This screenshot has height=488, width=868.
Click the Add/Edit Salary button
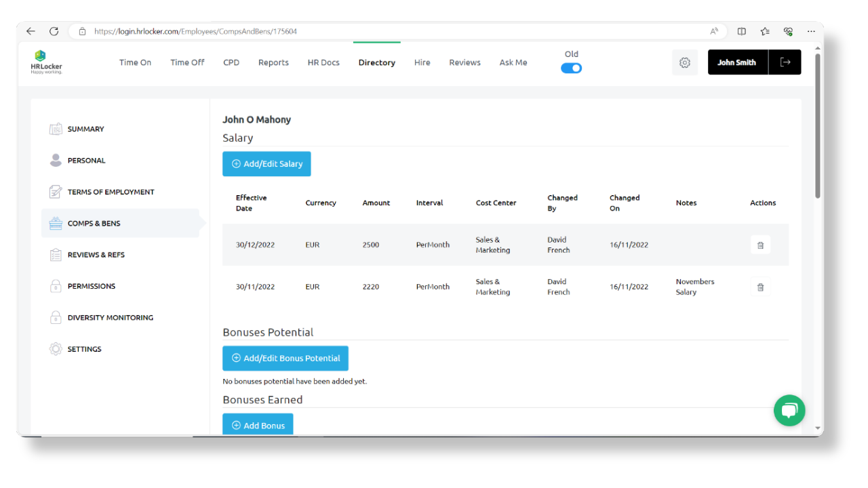tap(267, 163)
